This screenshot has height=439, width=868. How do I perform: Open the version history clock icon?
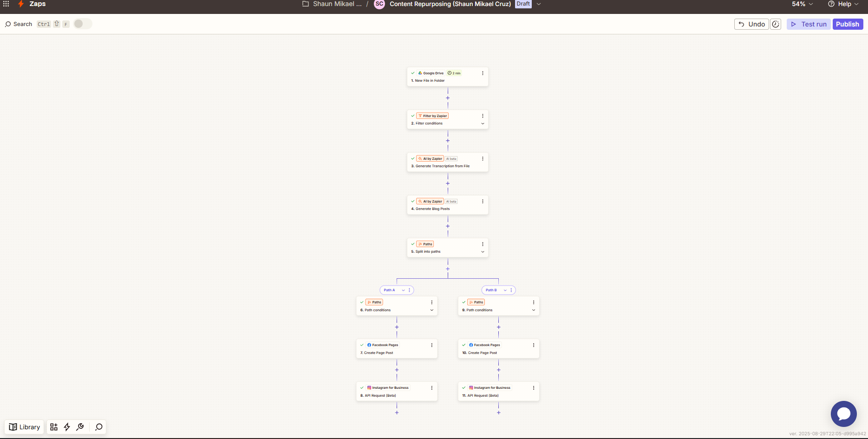pyautogui.click(x=776, y=24)
